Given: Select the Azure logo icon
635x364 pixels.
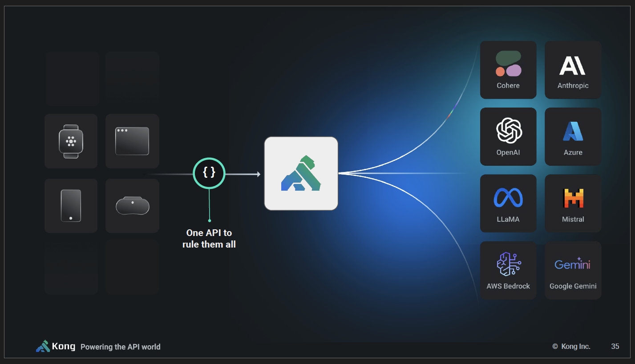Looking at the screenshot, I should [x=573, y=131].
